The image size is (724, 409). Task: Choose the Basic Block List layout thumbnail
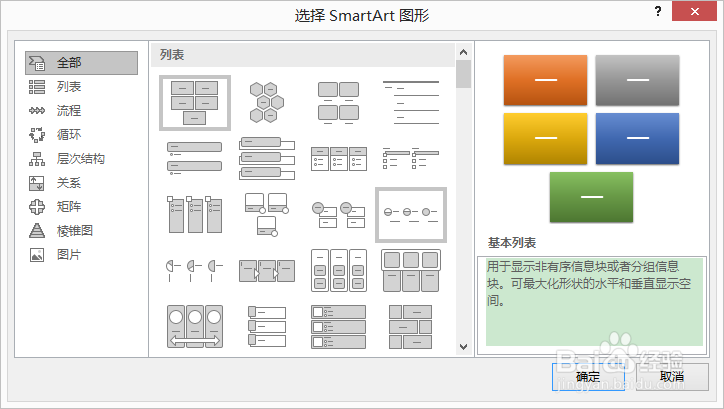click(195, 103)
